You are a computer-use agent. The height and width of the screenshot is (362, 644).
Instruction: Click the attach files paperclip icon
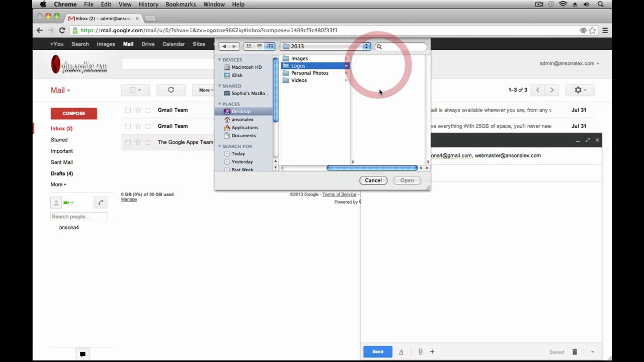[x=420, y=352]
